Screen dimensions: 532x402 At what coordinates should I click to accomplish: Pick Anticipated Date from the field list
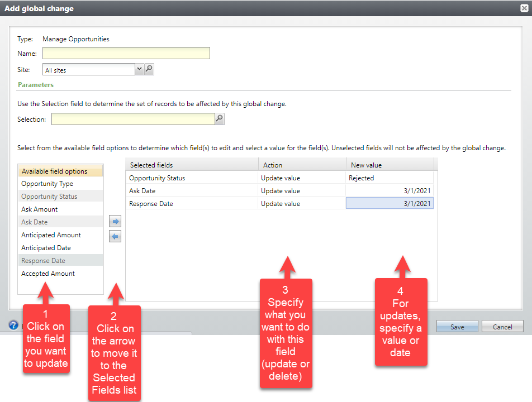[x=46, y=248]
